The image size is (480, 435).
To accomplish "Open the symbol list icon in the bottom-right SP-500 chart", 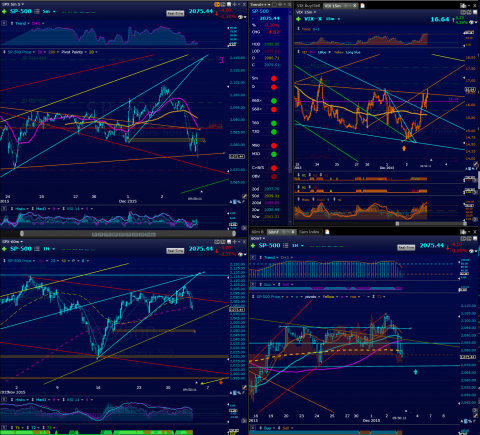I will (x=286, y=246).
